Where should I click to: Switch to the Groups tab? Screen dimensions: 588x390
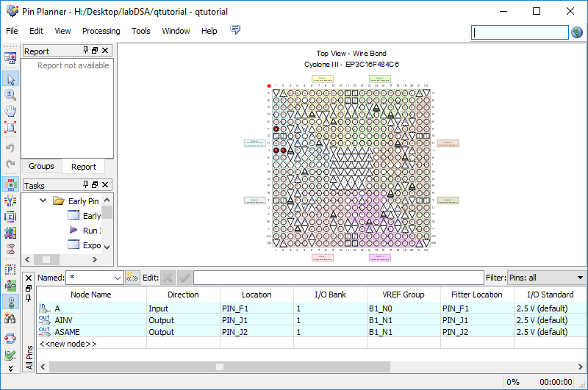42,166
